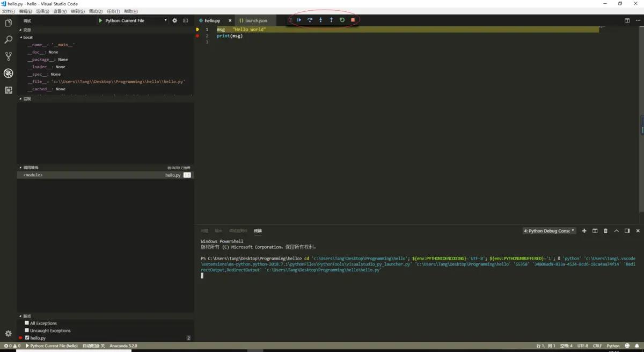Click the Step Over debug button
Screen dimensions: 644x352
tap(310, 20)
